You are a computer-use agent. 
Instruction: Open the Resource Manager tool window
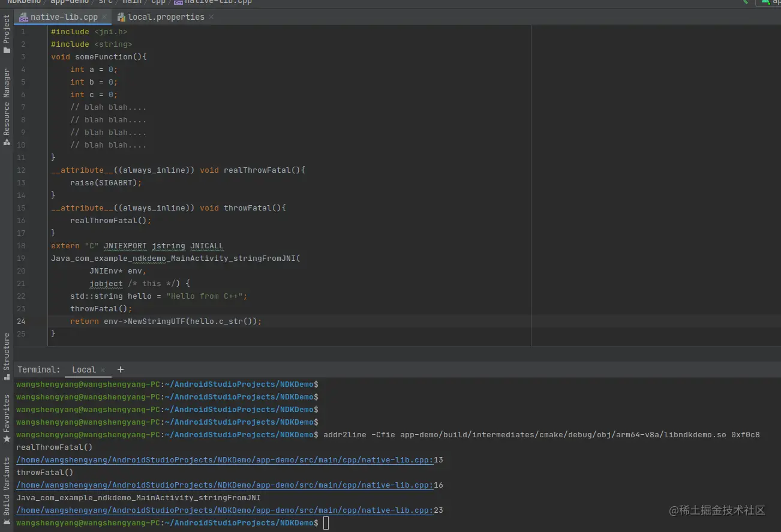[x=7, y=107]
